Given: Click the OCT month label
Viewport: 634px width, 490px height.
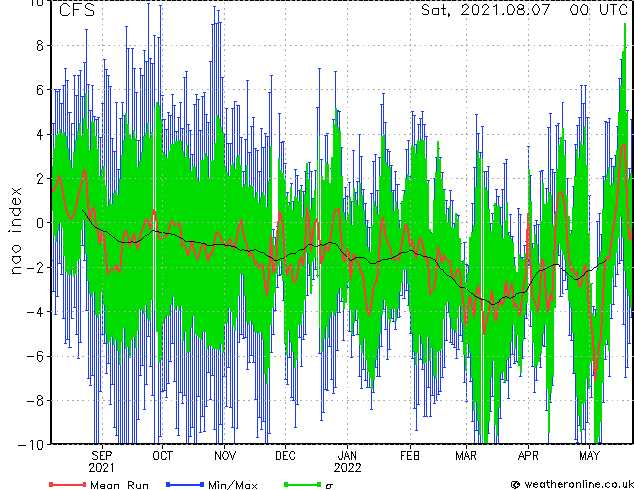Looking at the screenshot, I should (x=162, y=456).
